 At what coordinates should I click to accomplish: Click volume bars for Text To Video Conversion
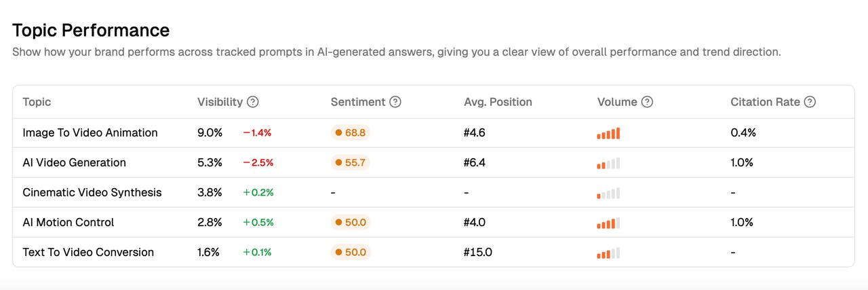point(608,253)
